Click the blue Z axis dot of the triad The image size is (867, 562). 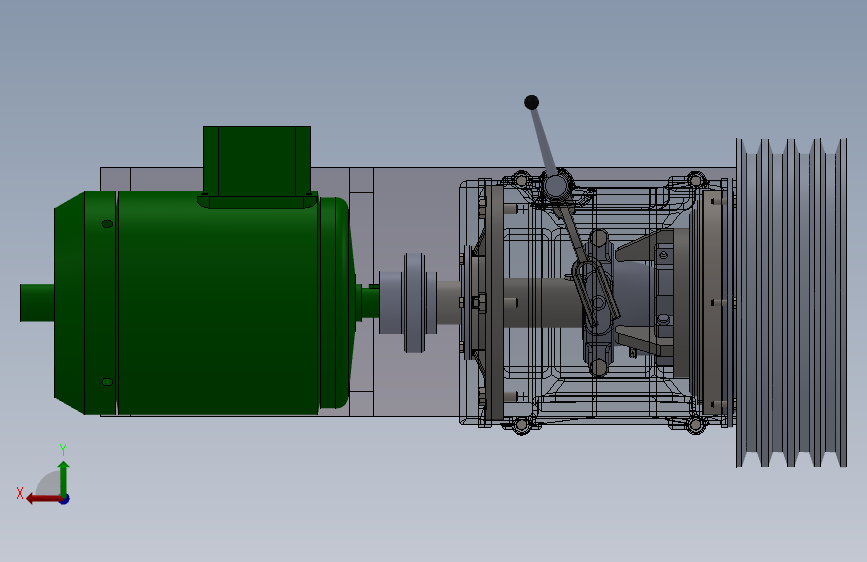[x=65, y=499]
